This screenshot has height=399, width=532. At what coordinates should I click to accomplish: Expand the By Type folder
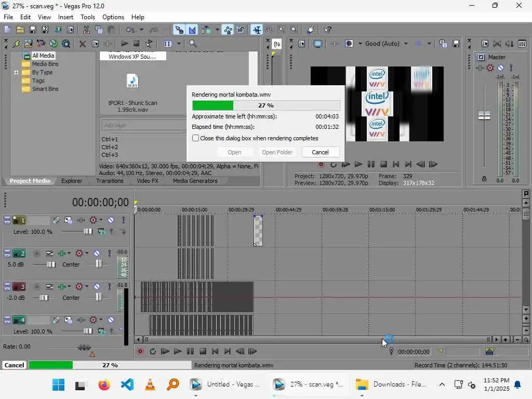point(16,72)
